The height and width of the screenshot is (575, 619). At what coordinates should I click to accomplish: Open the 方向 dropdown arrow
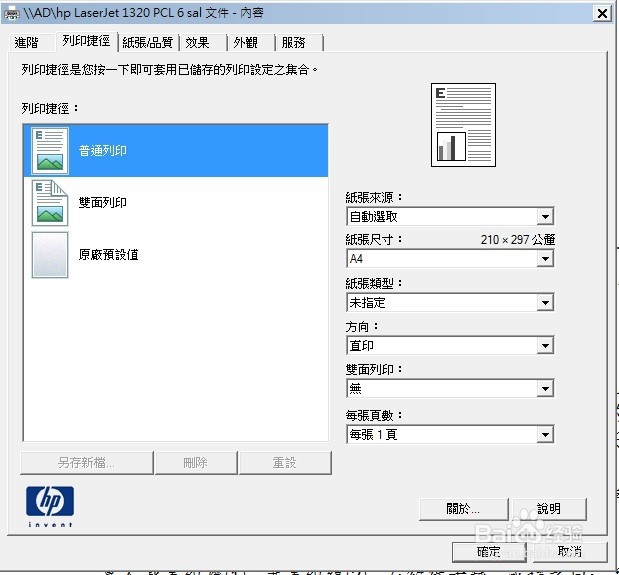[545, 346]
